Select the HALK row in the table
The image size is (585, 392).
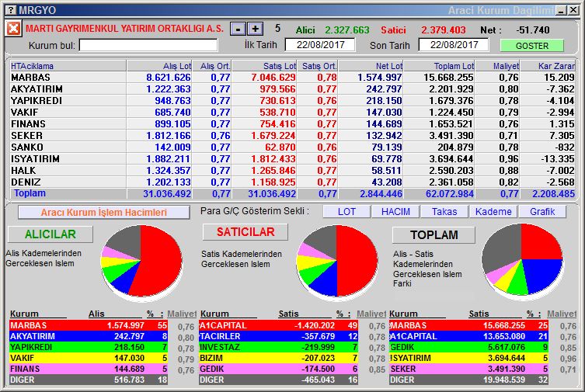(292, 170)
